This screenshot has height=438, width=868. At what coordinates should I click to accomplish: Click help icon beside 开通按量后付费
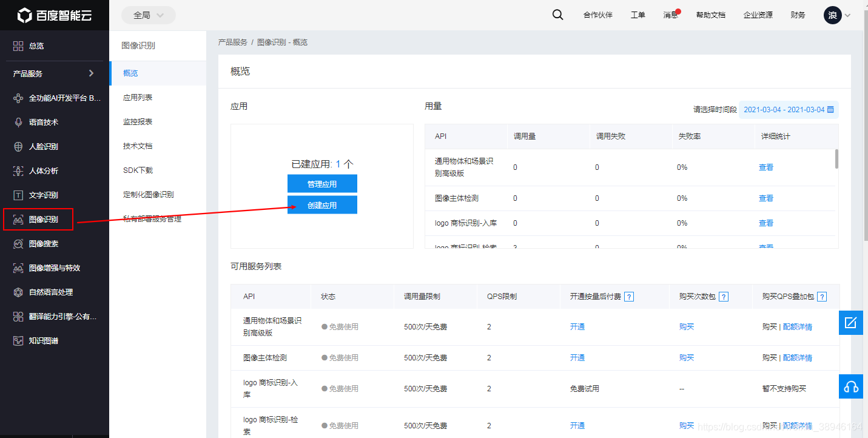pos(629,297)
